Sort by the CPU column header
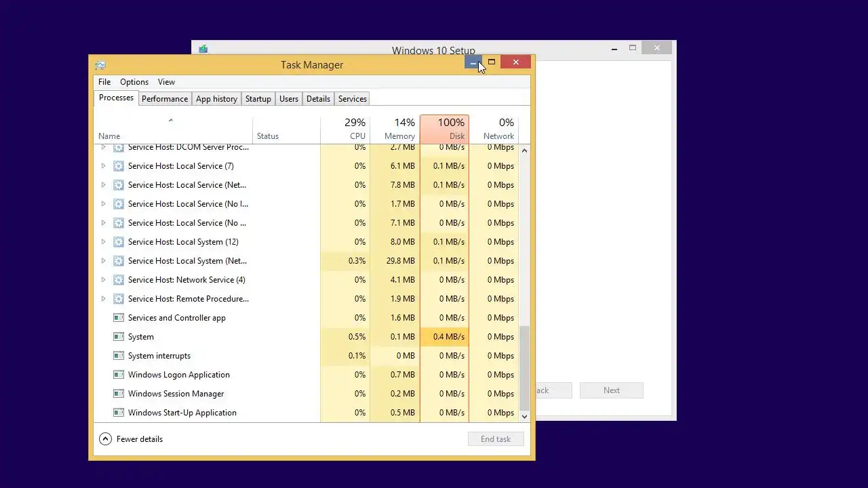 [x=345, y=129]
